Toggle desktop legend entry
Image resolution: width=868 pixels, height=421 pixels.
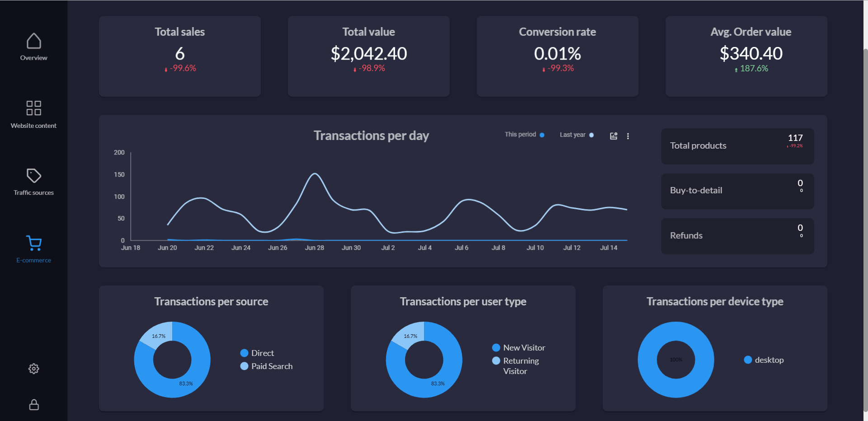point(764,360)
